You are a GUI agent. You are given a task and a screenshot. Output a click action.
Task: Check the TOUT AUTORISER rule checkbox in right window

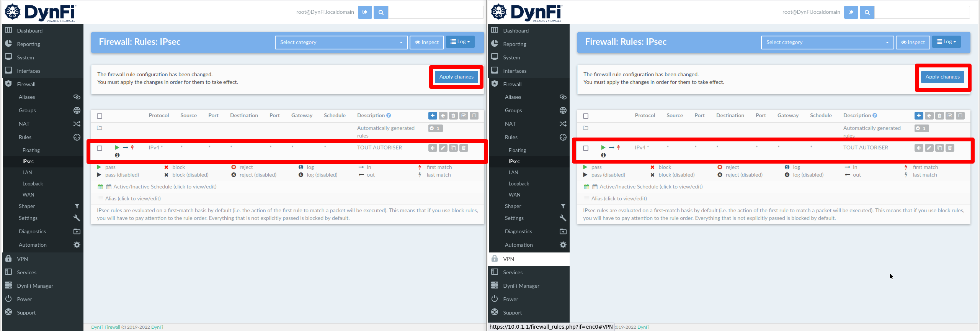(x=586, y=148)
